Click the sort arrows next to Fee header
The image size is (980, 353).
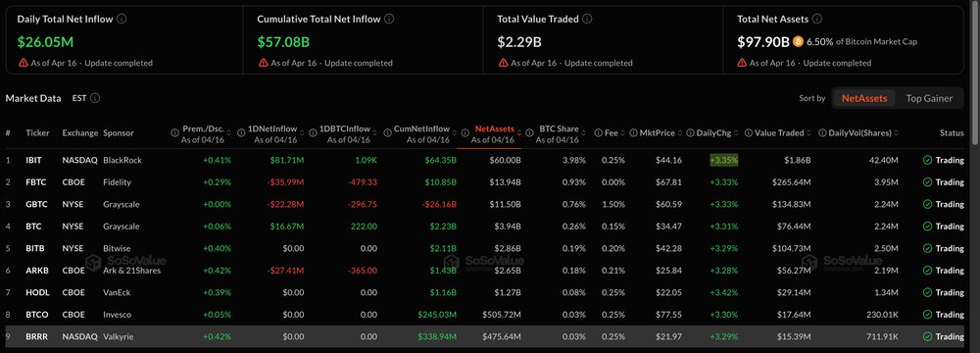click(622, 132)
